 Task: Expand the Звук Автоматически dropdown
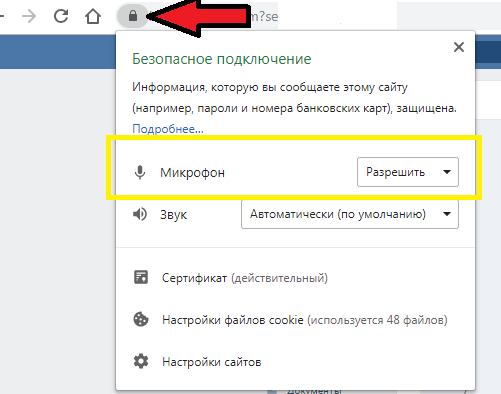[x=350, y=214]
